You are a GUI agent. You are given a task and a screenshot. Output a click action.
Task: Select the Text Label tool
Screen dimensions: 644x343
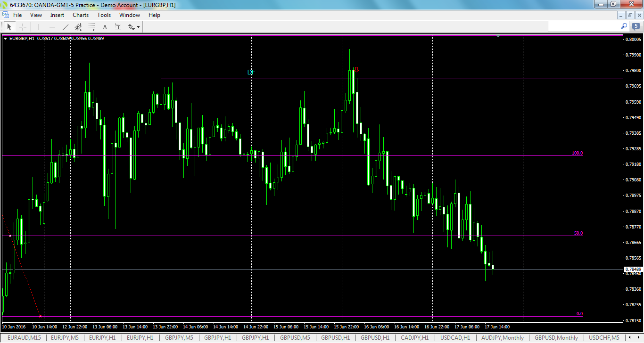pyautogui.click(x=117, y=27)
